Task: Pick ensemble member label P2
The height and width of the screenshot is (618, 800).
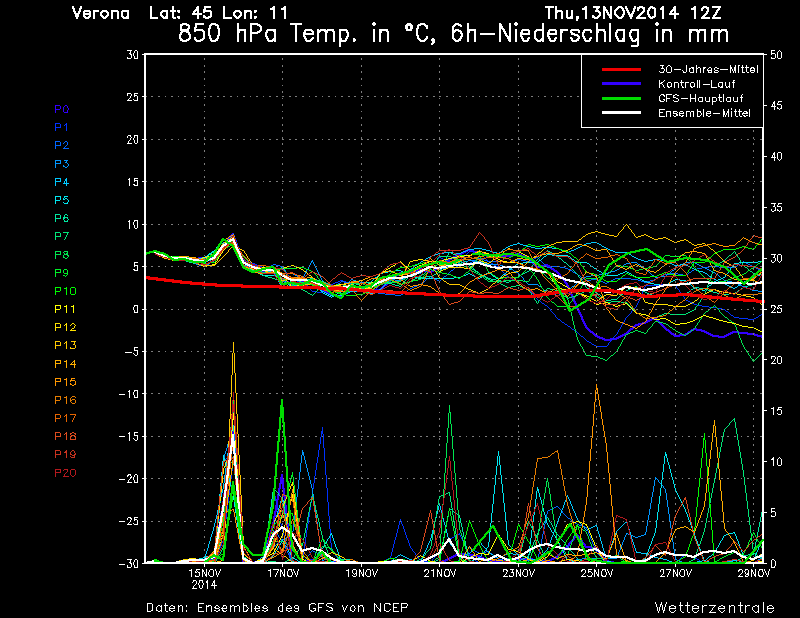Action: (x=62, y=145)
